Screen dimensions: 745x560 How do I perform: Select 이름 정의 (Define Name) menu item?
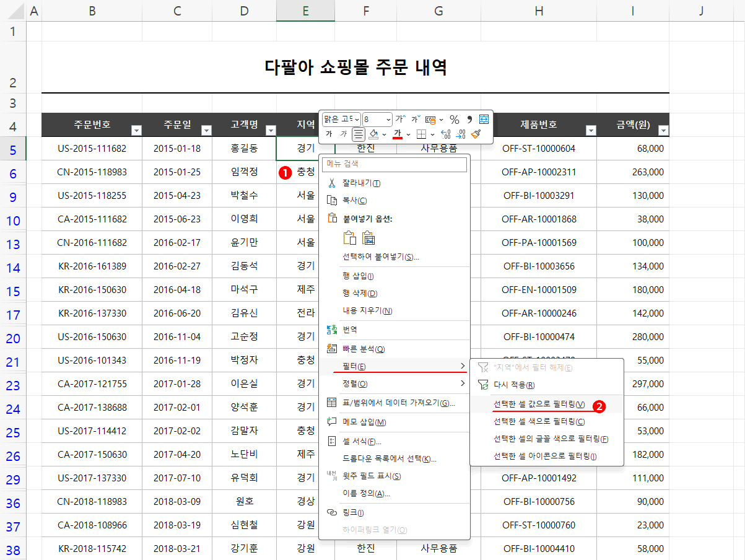pyautogui.click(x=394, y=494)
